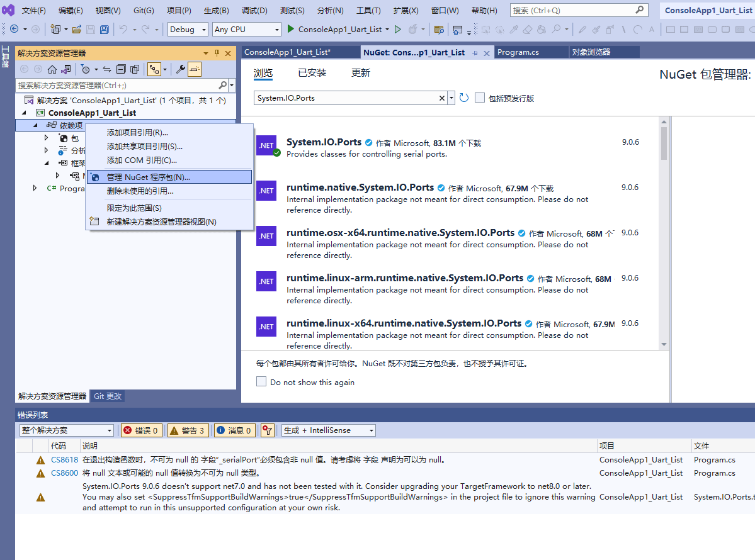Viewport: 755px width, 560px height.
Task: Click the search magnifier in Solution Explorer search
Action: pyautogui.click(x=222, y=85)
